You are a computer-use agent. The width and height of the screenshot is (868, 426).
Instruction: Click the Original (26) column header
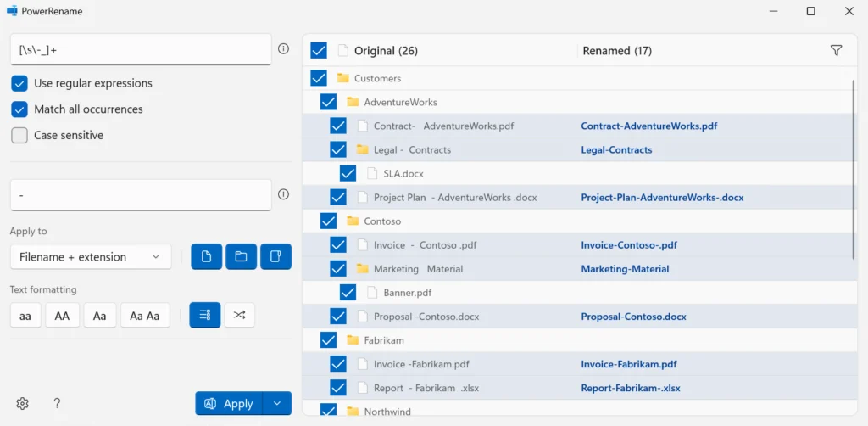pyautogui.click(x=386, y=50)
